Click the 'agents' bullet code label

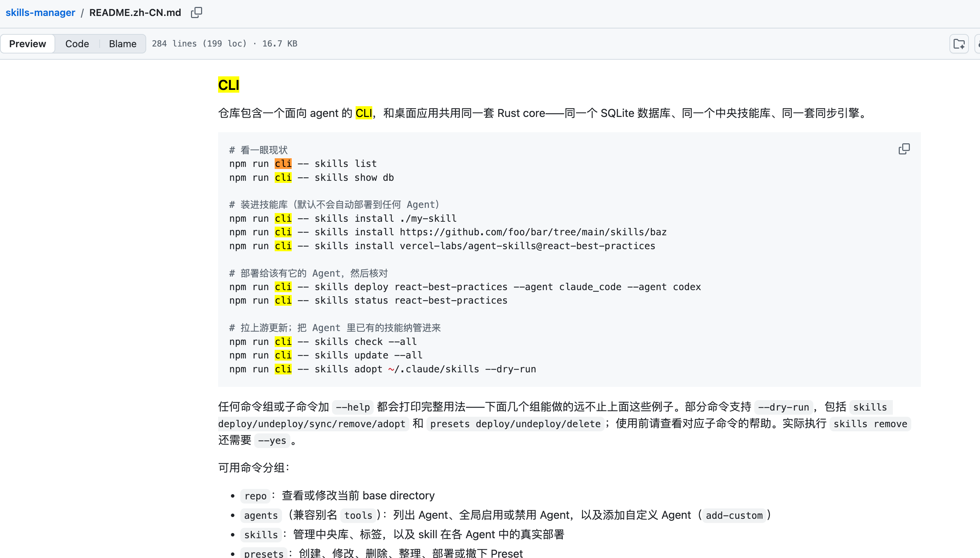click(x=261, y=515)
